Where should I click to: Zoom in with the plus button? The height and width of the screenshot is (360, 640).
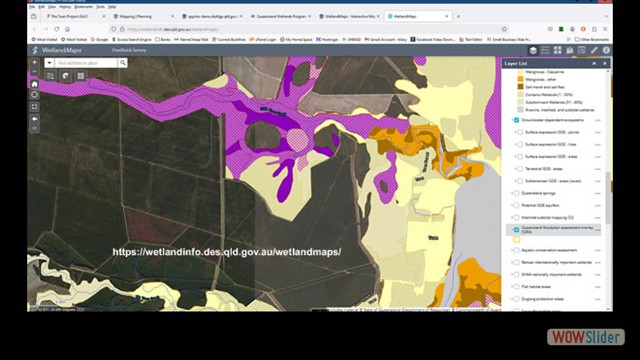[35, 62]
